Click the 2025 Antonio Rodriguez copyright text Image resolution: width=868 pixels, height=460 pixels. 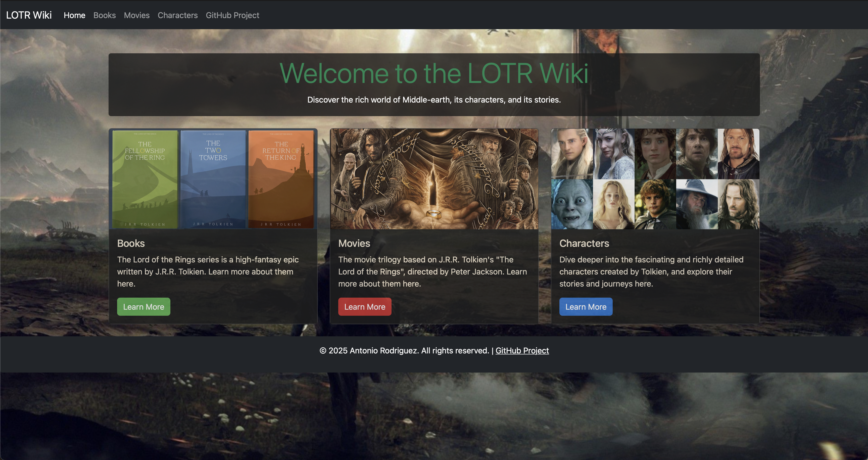click(404, 350)
